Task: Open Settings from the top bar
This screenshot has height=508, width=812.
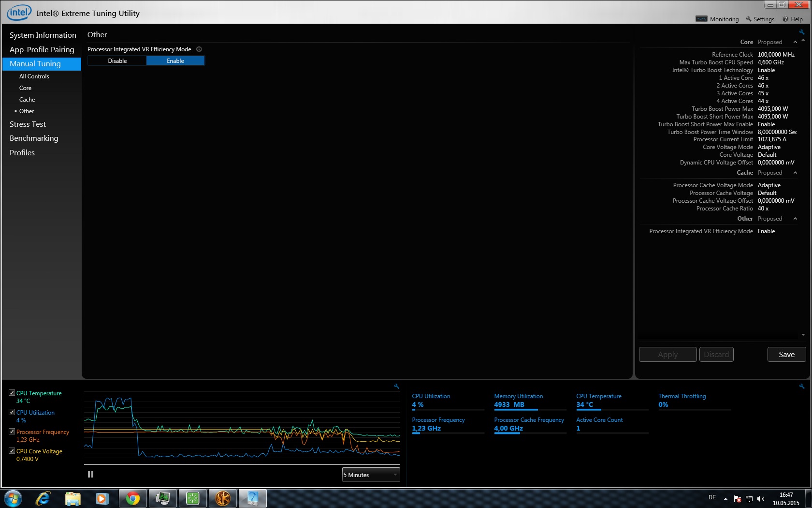Action: 760,19
